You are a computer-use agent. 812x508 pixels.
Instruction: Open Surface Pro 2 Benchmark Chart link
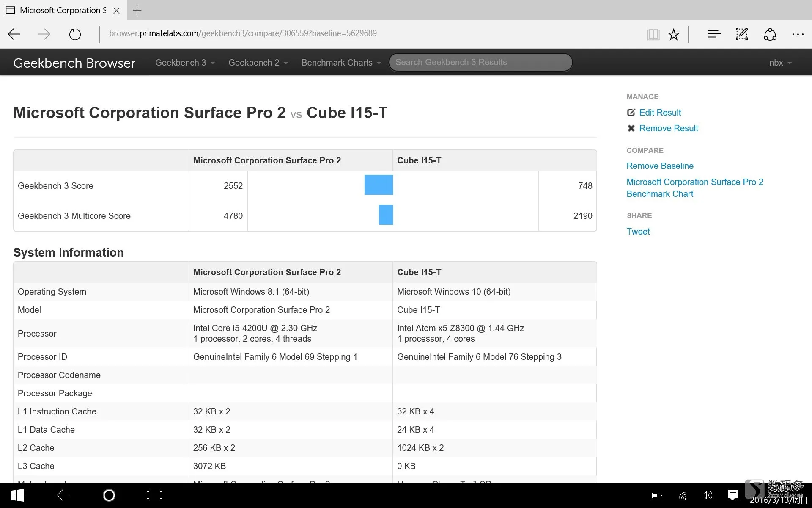click(694, 188)
